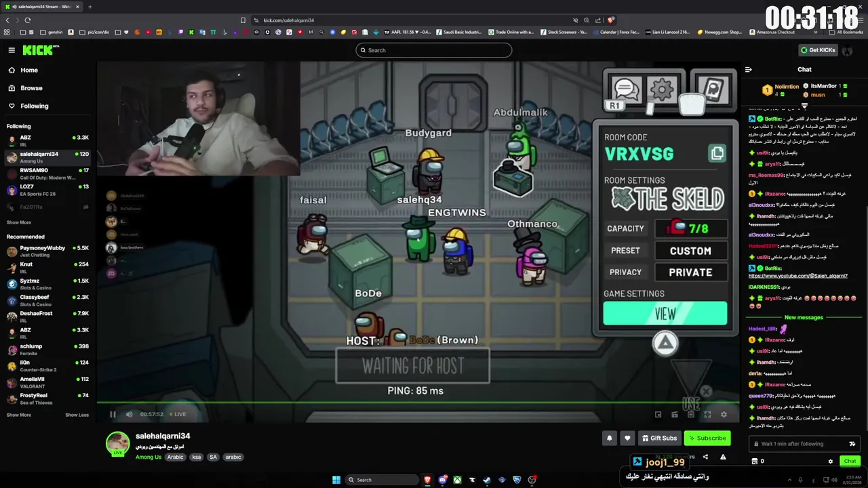Open the Among Us category link

click(149, 457)
